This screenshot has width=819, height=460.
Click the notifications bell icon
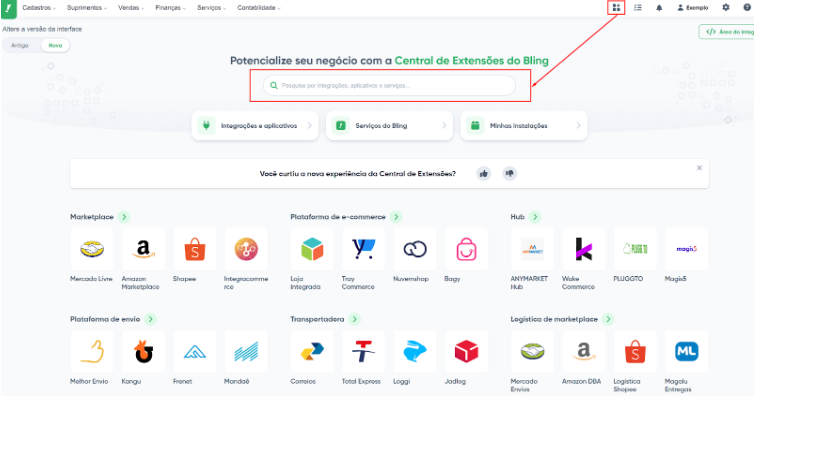click(659, 7)
